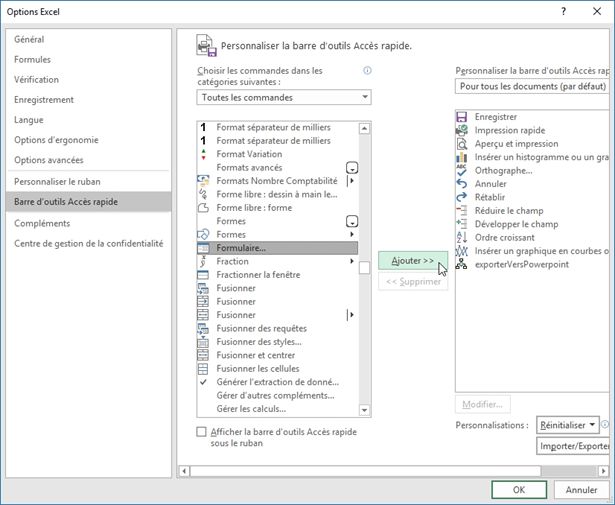Image resolution: width=615 pixels, height=505 pixels.
Task: Click the Formulaire command icon
Action: (203, 248)
